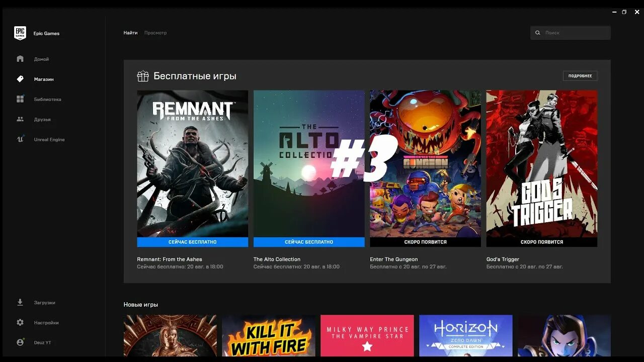Click the Epic Games logo
Image resolution: width=644 pixels, height=362 pixels.
tap(20, 33)
